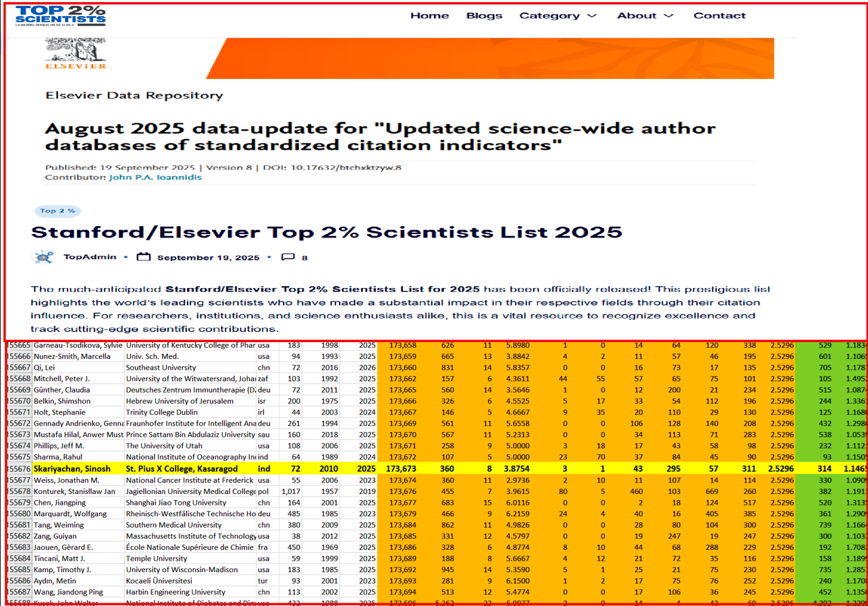Click the calendar icon beside the post date
The width and height of the screenshot is (868, 606).
(143, 257)
